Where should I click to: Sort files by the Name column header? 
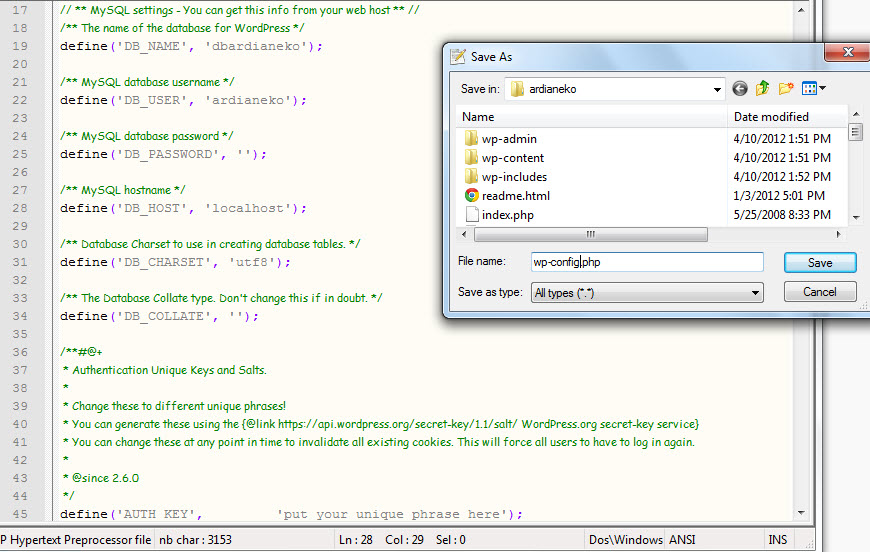pos(591,117)
